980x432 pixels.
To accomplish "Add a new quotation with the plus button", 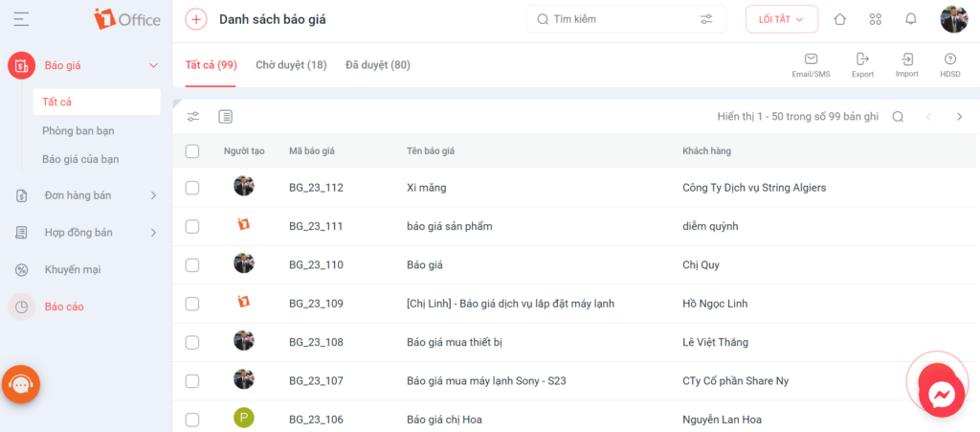I will pyautogui.click(x=196, y=19).
